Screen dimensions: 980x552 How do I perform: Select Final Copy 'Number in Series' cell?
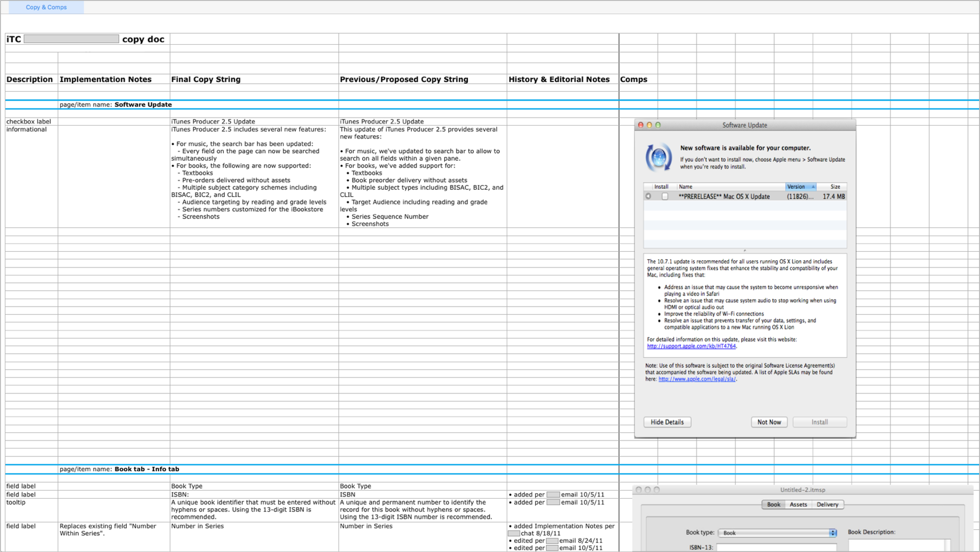tap(254, 537)
